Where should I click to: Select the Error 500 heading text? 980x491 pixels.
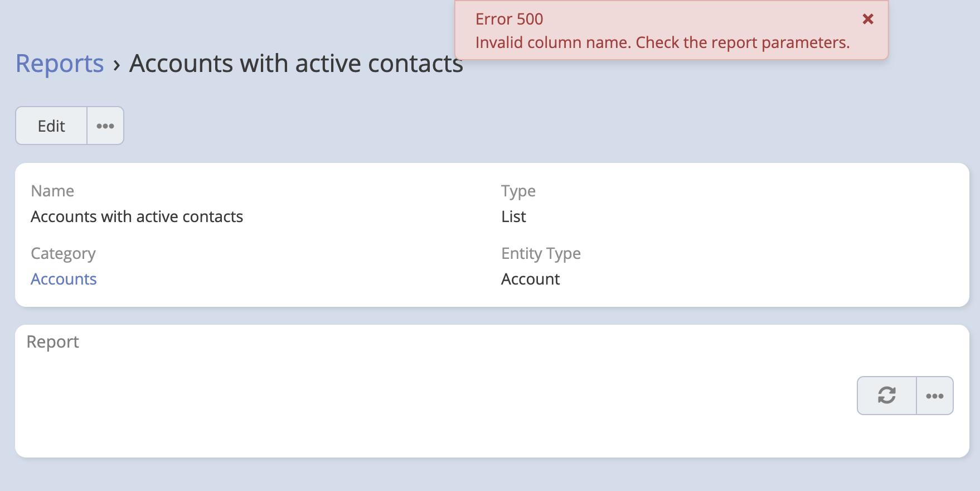point(509,19)
